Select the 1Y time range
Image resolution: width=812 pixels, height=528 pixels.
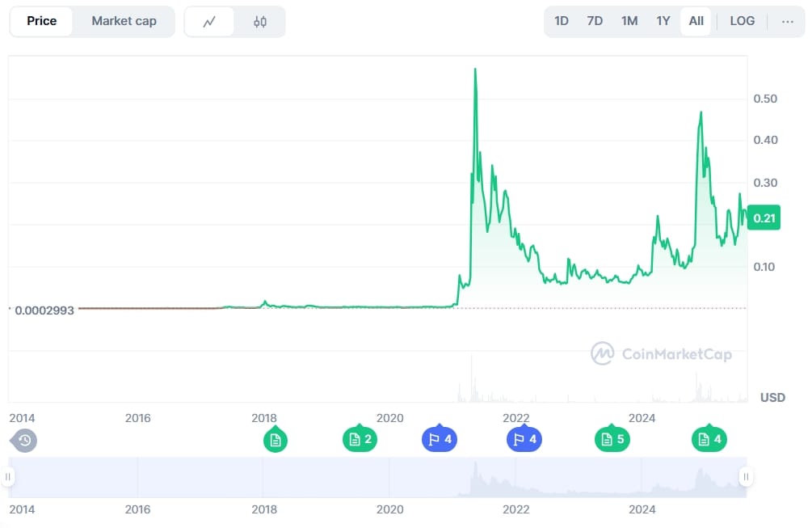click(663, 21)
